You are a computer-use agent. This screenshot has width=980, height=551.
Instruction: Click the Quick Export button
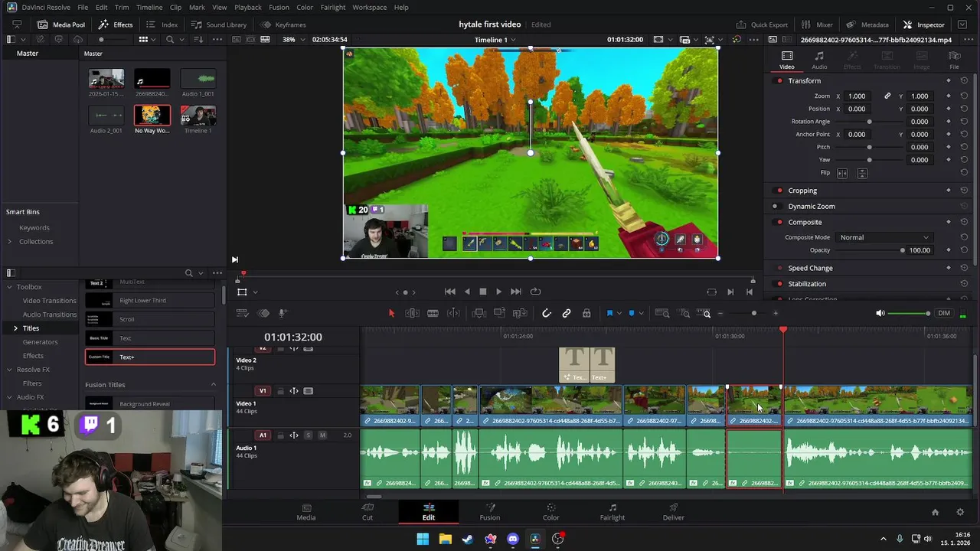pyautogui.click(x=762, y=24)
